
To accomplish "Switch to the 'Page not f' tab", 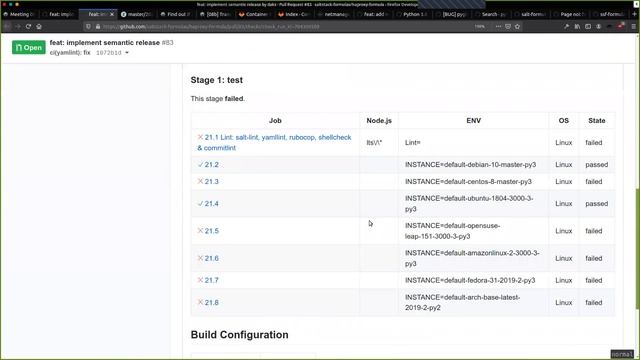I will pyautogui.click(x=569, y=14).
